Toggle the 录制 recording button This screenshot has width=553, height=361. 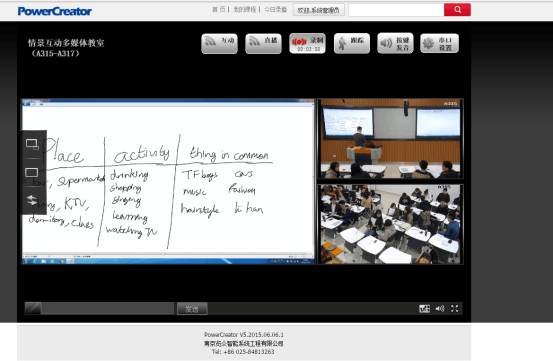[x=307, y=43]
